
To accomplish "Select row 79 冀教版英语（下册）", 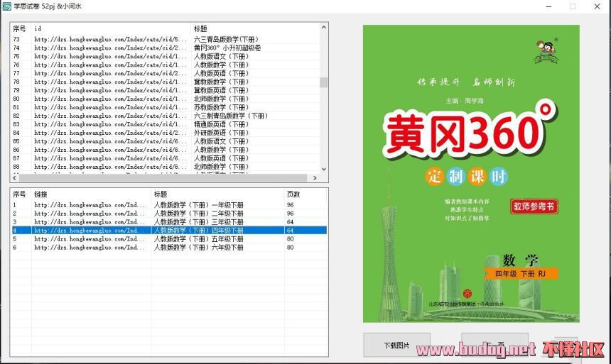I will (166, 90).
